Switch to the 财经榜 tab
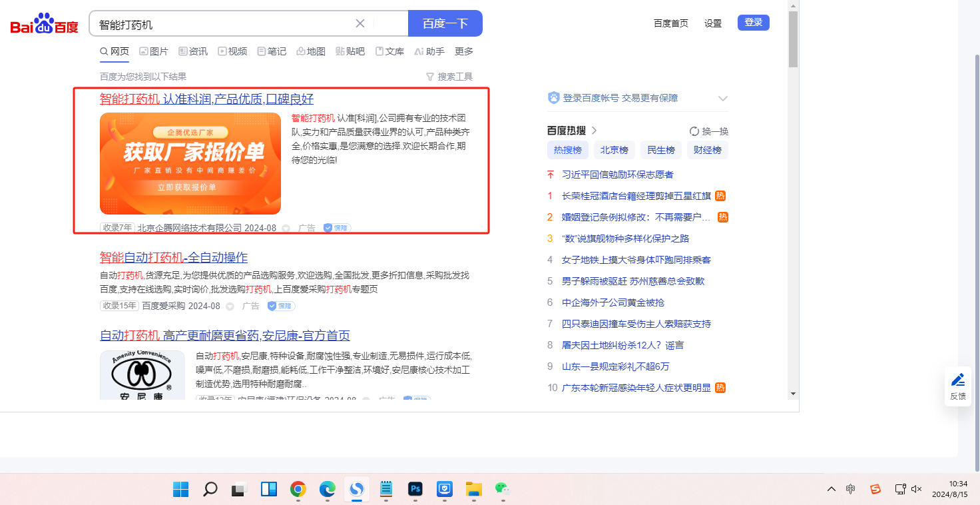This screenshot has width=980, height=505. coord(708,150)
